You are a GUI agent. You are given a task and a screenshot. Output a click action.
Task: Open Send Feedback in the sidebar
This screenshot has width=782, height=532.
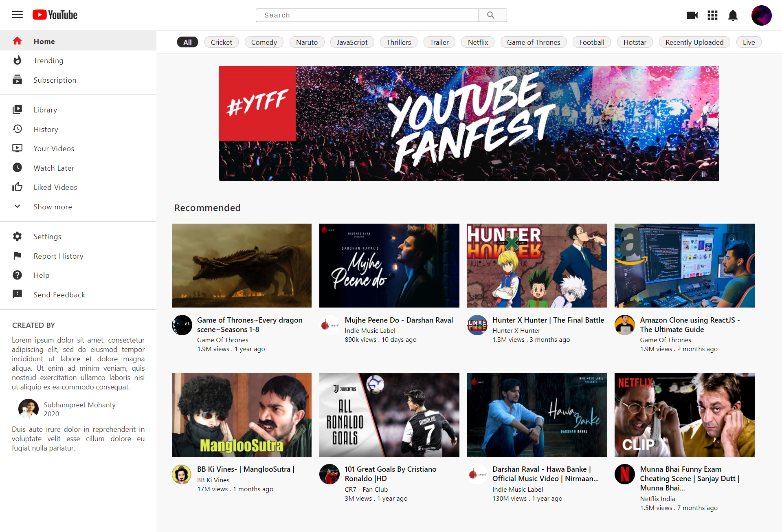(59, 295)
